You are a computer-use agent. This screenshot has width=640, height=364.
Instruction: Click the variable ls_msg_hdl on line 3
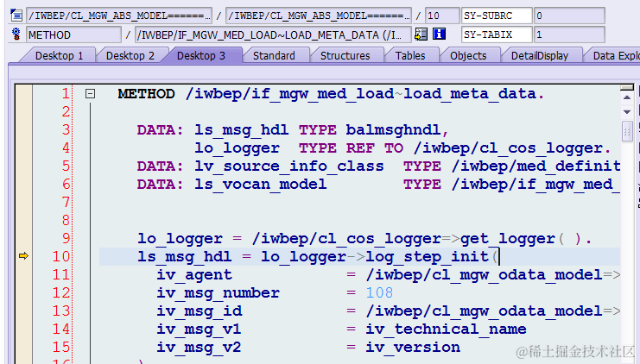(241, 130)
